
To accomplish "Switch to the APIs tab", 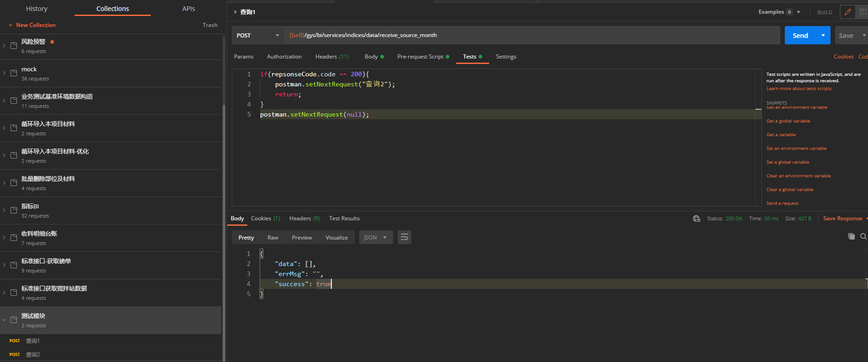I will tap(188, 9).
